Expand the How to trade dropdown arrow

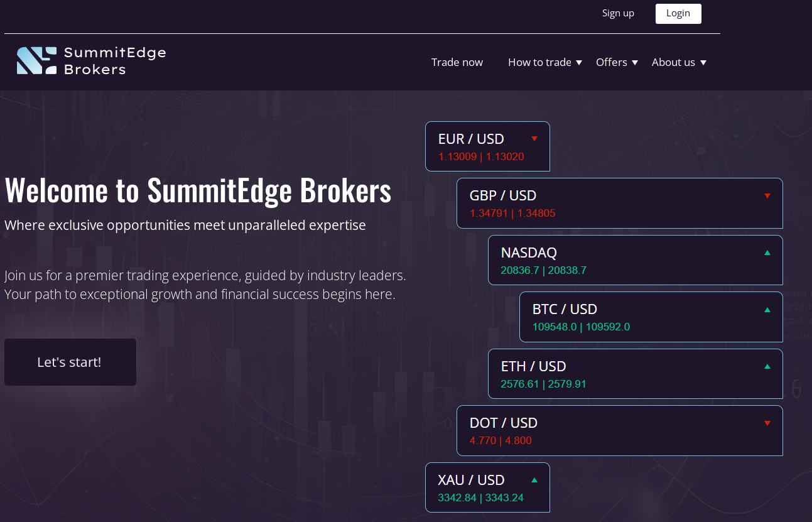click(579, 63)
